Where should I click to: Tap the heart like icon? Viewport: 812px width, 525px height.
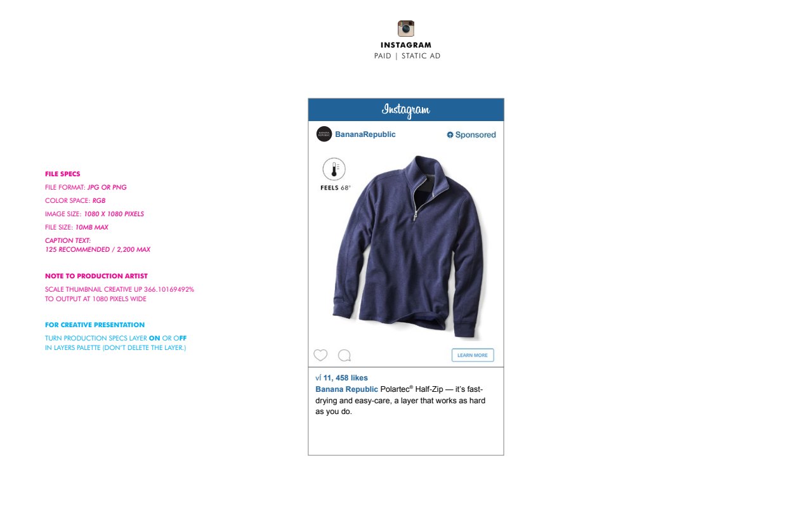[320, 355]
